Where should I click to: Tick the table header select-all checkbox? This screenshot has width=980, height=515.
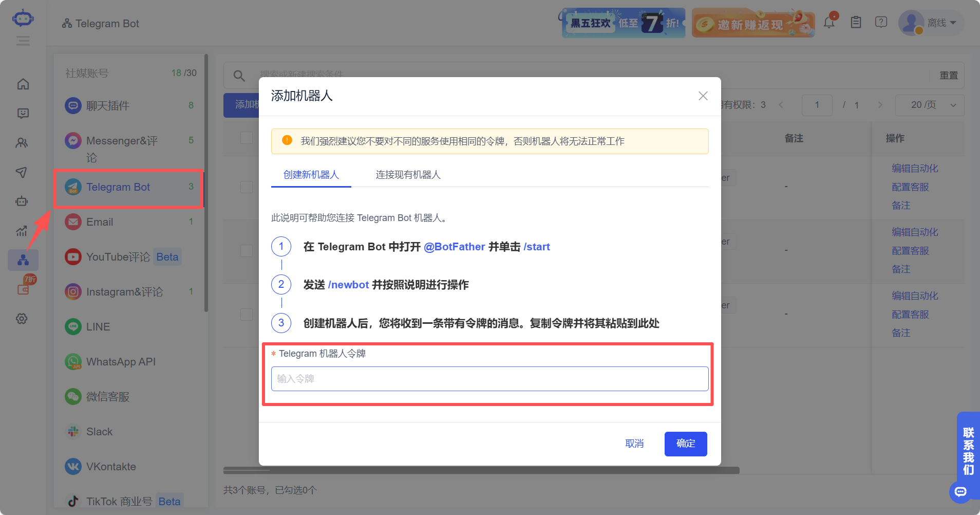(x=247, y=138)
